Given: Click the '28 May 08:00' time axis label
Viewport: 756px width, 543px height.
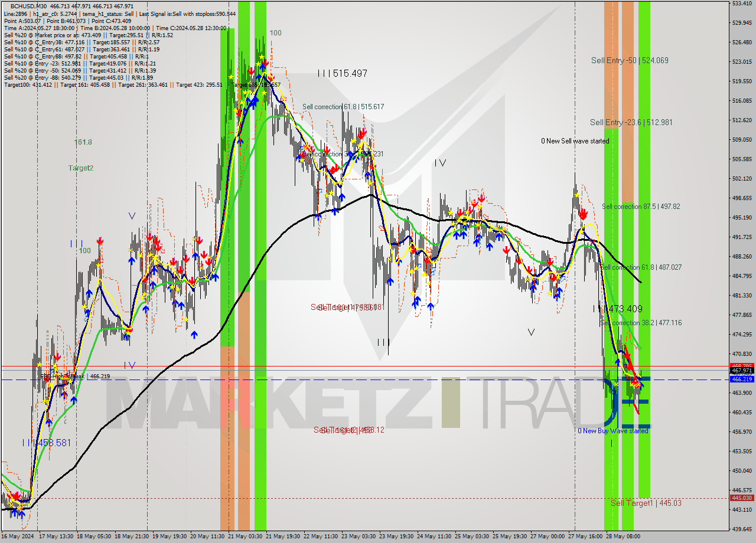Looking at the screenshot, I should (x=622, y=537).
